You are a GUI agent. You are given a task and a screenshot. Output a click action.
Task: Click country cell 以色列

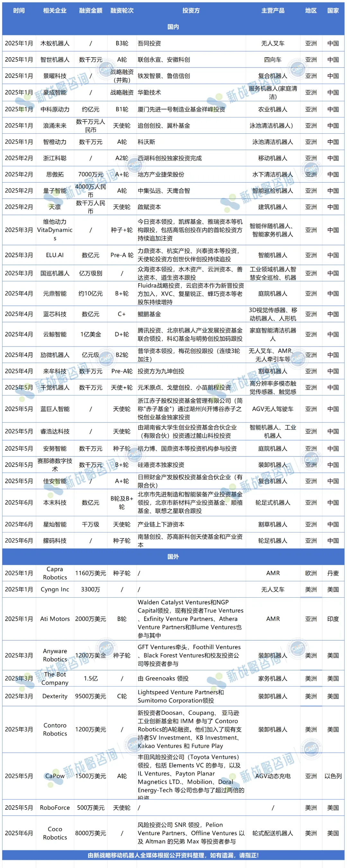click(333, 776)
